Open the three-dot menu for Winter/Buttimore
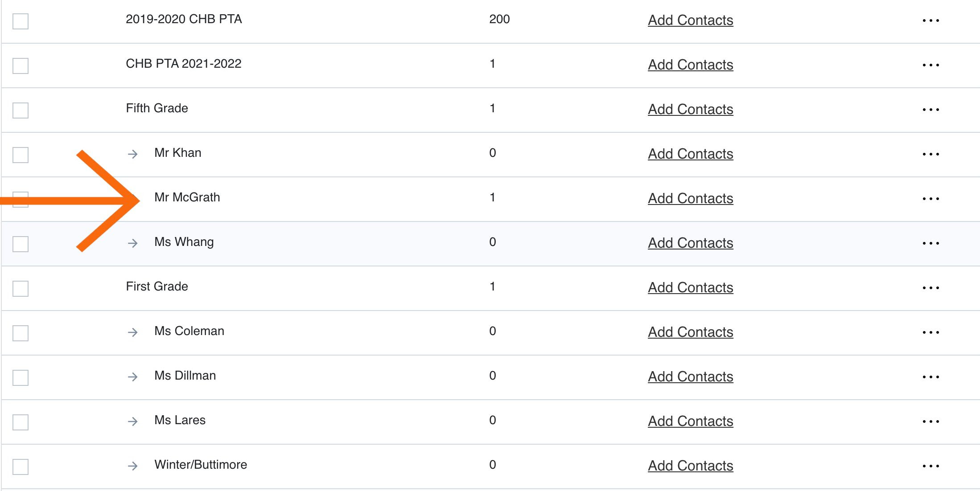The image size is (980, 491). tap(931, 466)
